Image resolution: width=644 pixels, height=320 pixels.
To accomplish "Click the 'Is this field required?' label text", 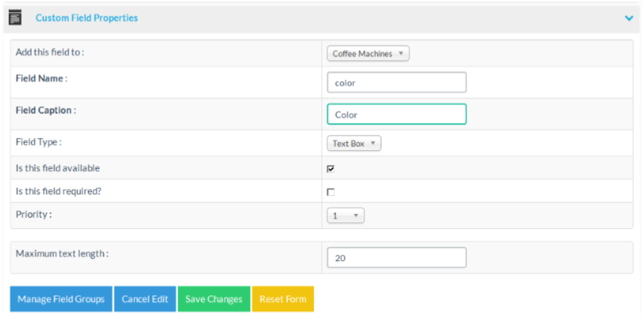I will (x=58, y=191).
